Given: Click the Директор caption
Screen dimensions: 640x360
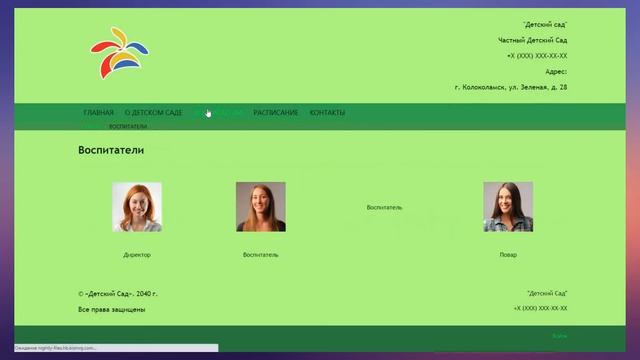Looking at the screenshot, I should point(137,255).
